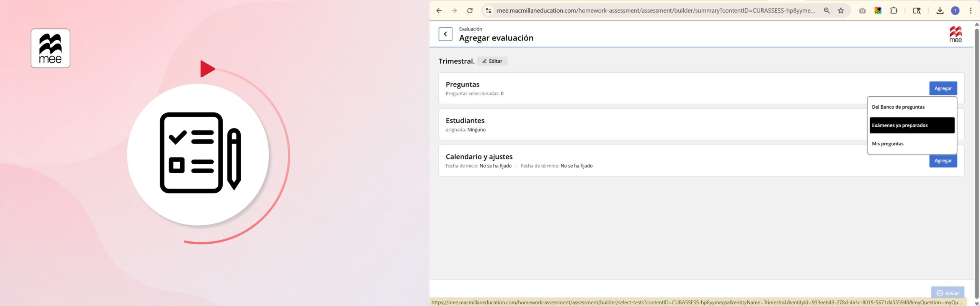The height and width of the screenshot is (306, 980).
Task: Open the zoom magnifier in address bar
Action: click(827, 11)
